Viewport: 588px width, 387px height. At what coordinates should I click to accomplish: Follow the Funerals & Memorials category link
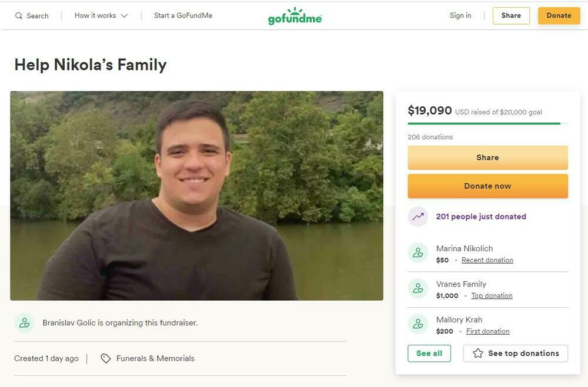155,358
